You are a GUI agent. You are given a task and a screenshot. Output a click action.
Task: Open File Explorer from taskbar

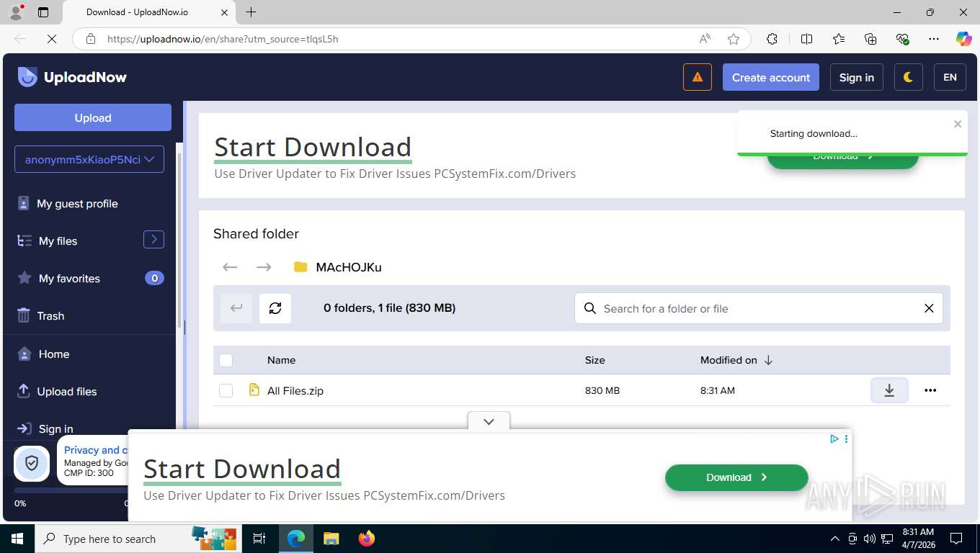point(331,538)
